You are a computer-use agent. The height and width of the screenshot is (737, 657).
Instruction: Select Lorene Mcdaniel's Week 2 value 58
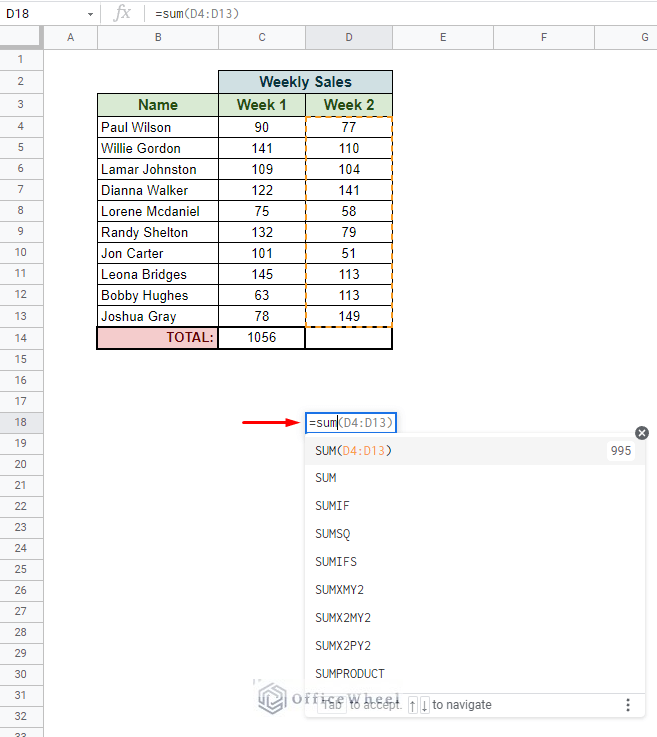tap(349, 212)
